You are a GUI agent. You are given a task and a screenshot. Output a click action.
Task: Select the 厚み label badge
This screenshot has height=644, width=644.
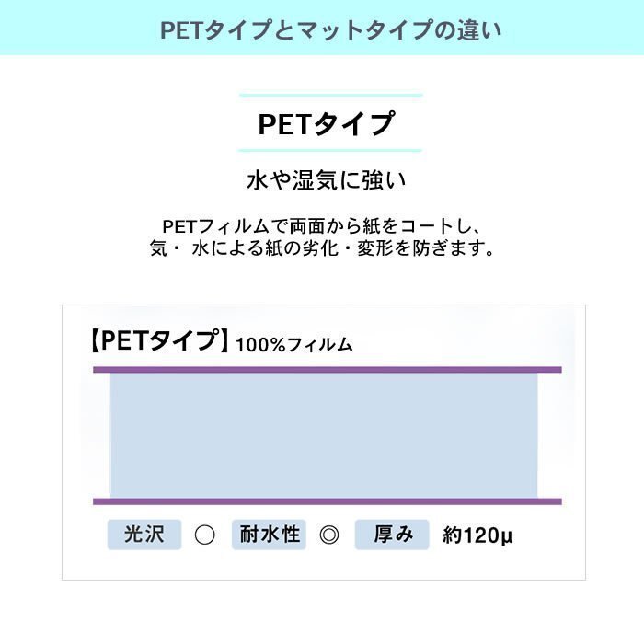[x=392, y=535]
